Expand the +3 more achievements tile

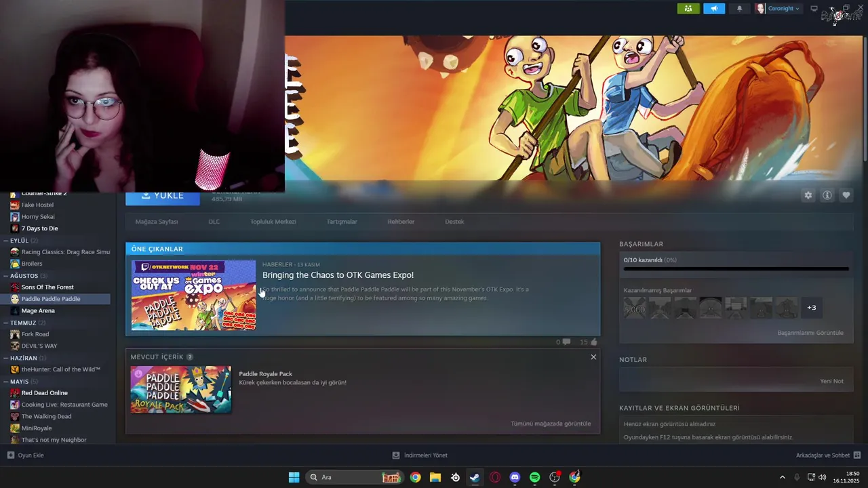click(812, 308)
